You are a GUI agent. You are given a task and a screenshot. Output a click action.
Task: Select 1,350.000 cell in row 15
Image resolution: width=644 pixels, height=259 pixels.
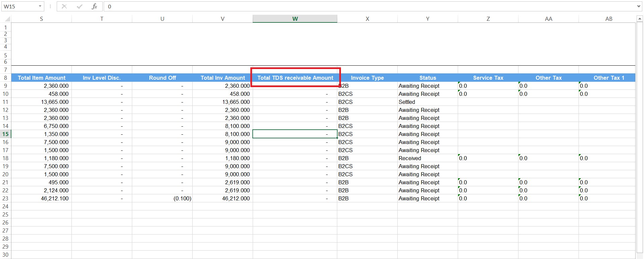point(41,134)
